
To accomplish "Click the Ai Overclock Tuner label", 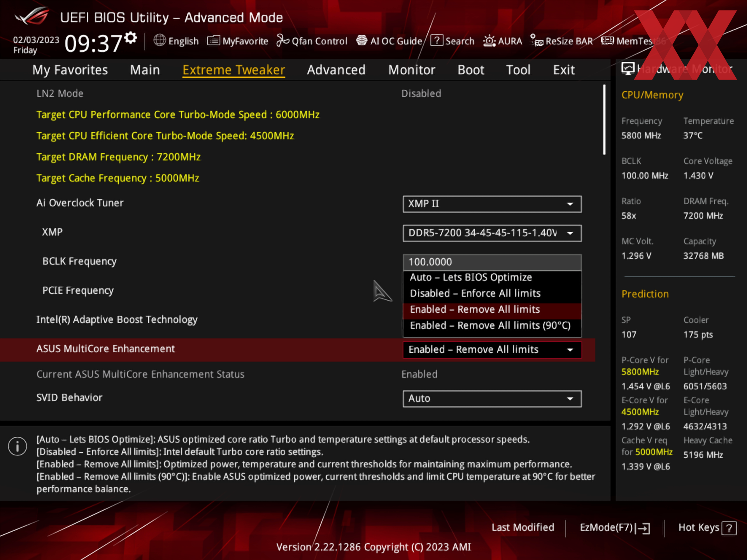I will (80, 203).
